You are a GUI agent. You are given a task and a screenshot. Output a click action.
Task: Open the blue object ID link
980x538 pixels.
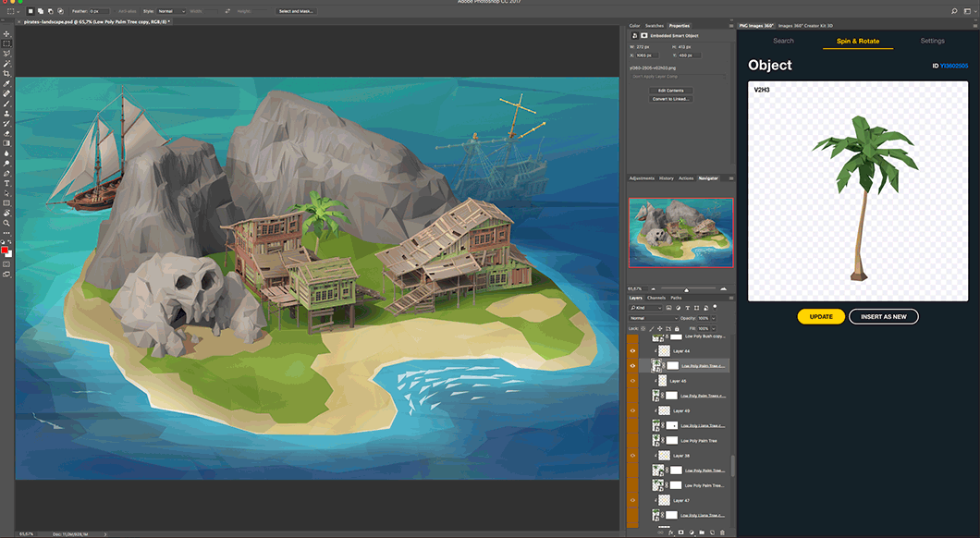[x=954, y=66]
